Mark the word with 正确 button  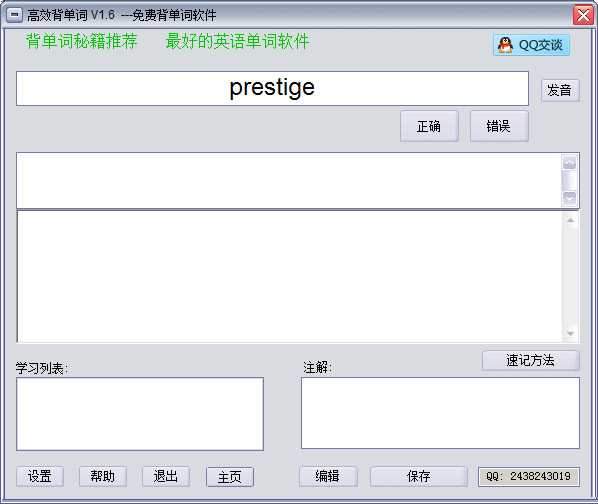[429, 126]
